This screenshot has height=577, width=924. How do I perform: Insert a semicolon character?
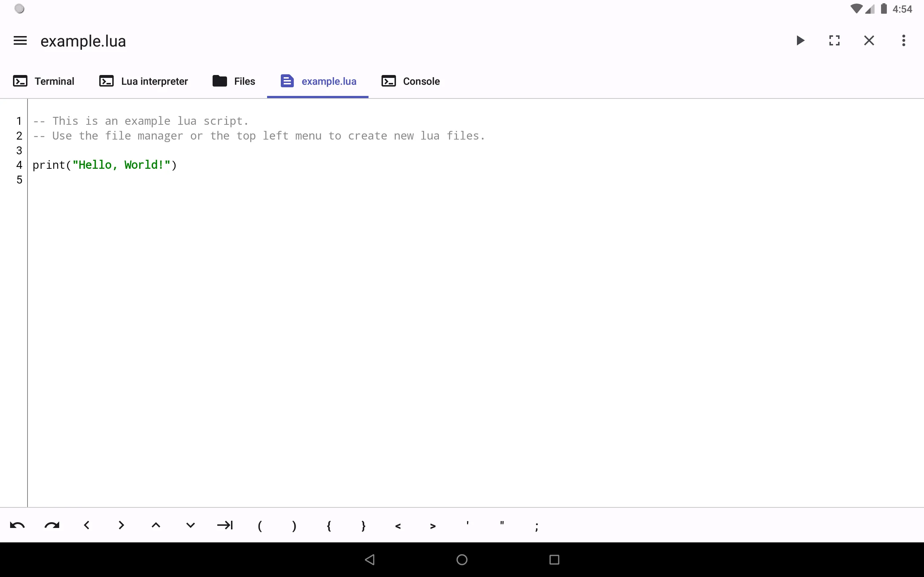(536, 525)
